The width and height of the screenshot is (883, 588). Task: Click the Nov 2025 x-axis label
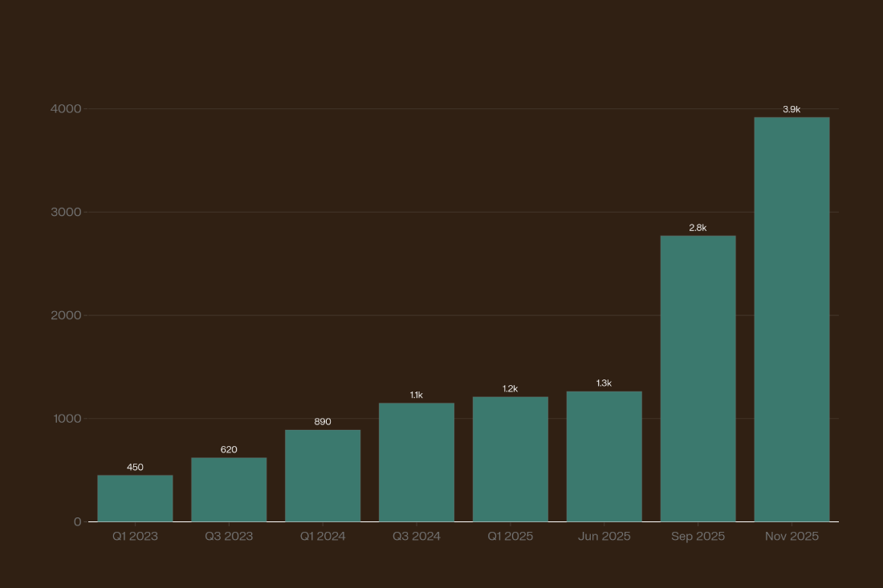(791, 537)
